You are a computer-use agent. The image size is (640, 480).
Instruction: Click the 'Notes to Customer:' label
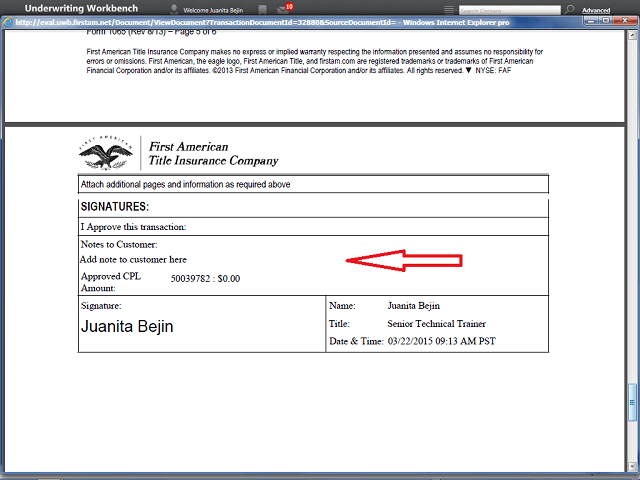click(119, 244)
